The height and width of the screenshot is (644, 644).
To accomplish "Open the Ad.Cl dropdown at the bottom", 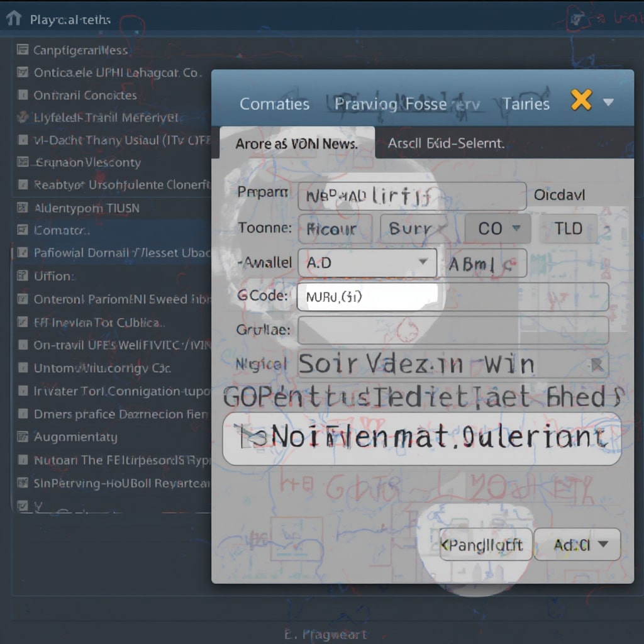I will (x=577, y=545).
